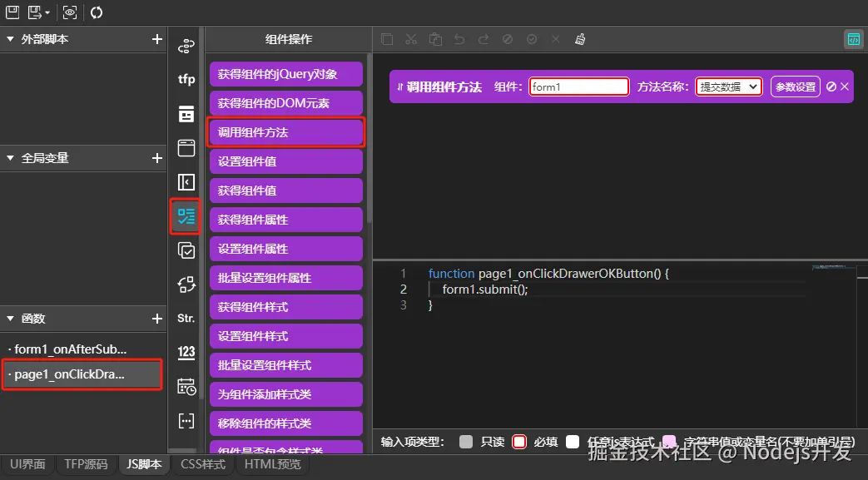Image resolution: width=868 pixels, height=480 pixels.
Task: Add a new function (函数)
Action: (157, 319)
